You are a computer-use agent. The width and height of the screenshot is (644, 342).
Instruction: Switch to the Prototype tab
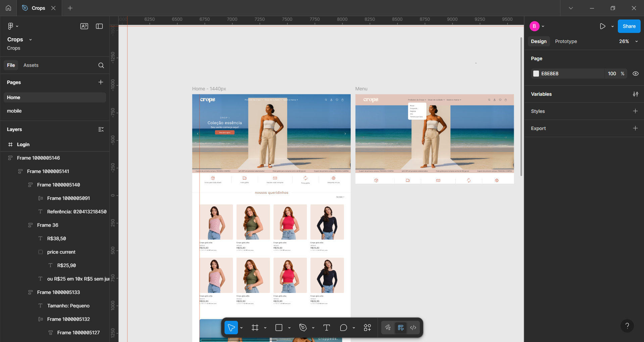point(566,41)
